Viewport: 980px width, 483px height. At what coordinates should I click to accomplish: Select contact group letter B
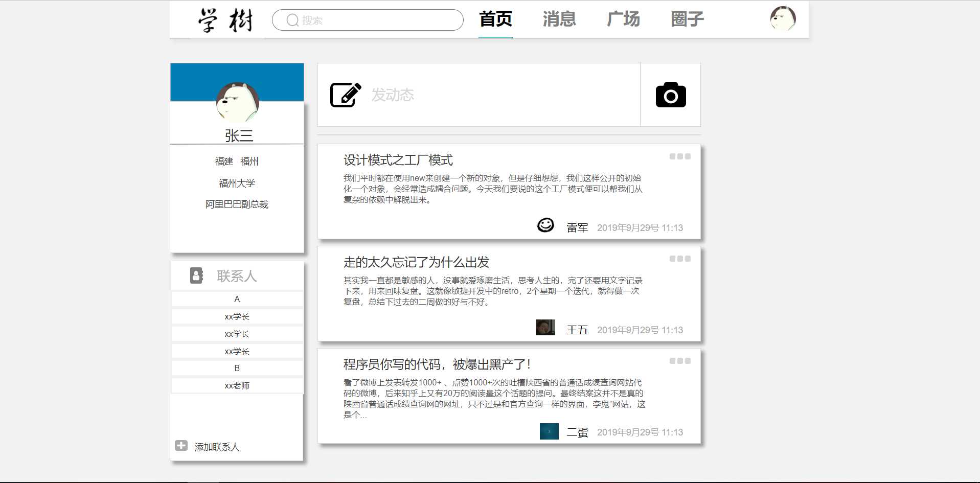point(237,368)
